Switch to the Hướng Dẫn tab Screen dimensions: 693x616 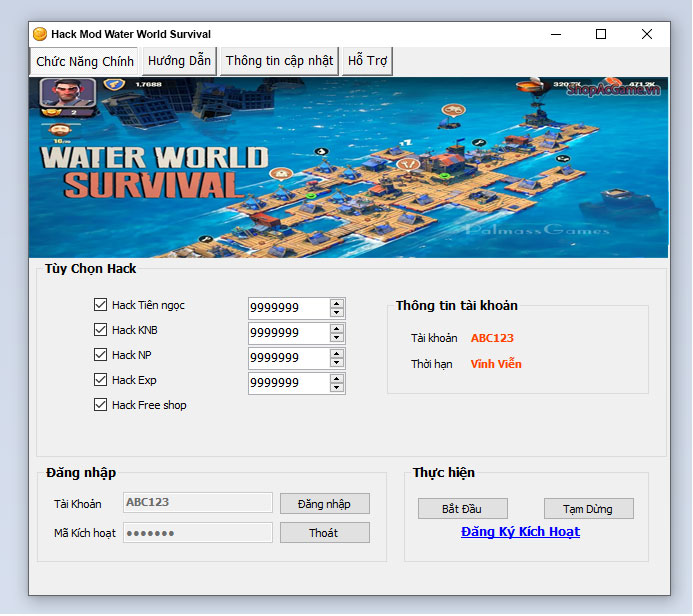pos(179,61)
